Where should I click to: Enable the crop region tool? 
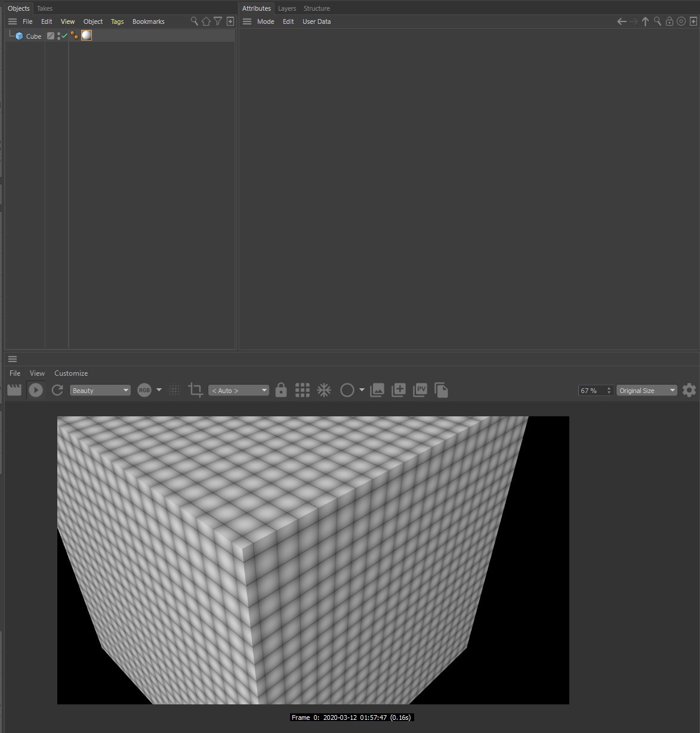tap(195, 390)
